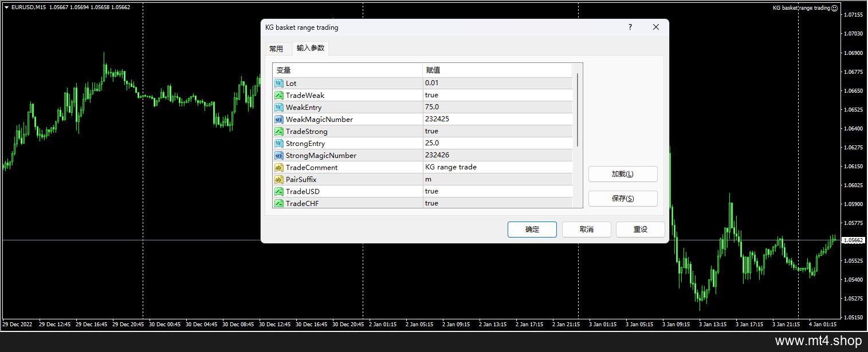
Task: Click the TradeUSD boolean icon
Action: [279, 192]
